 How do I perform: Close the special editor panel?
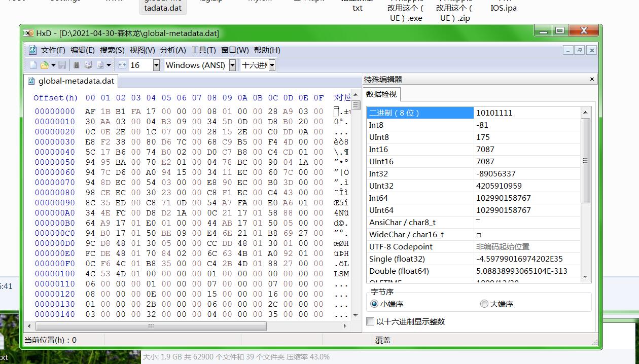591,79
